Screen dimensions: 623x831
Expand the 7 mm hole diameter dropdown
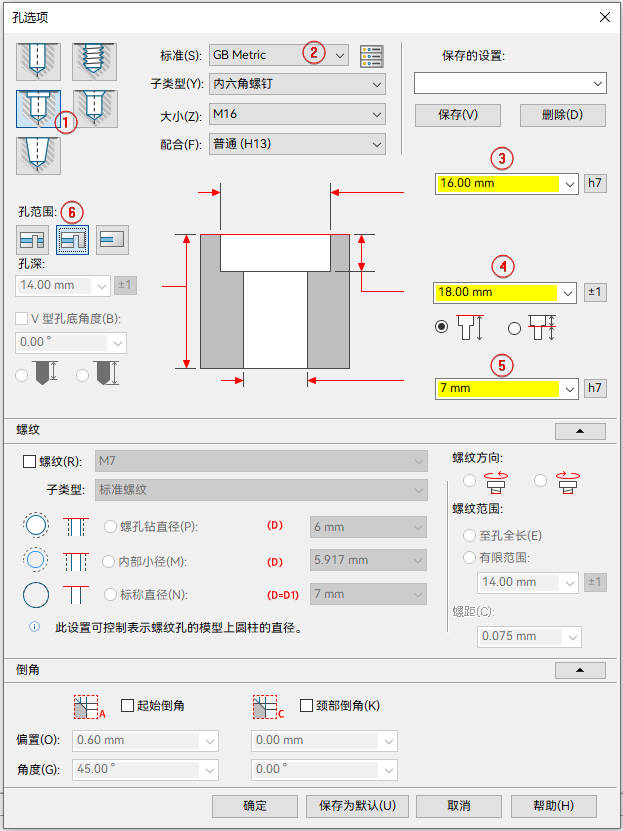point(569,389)
